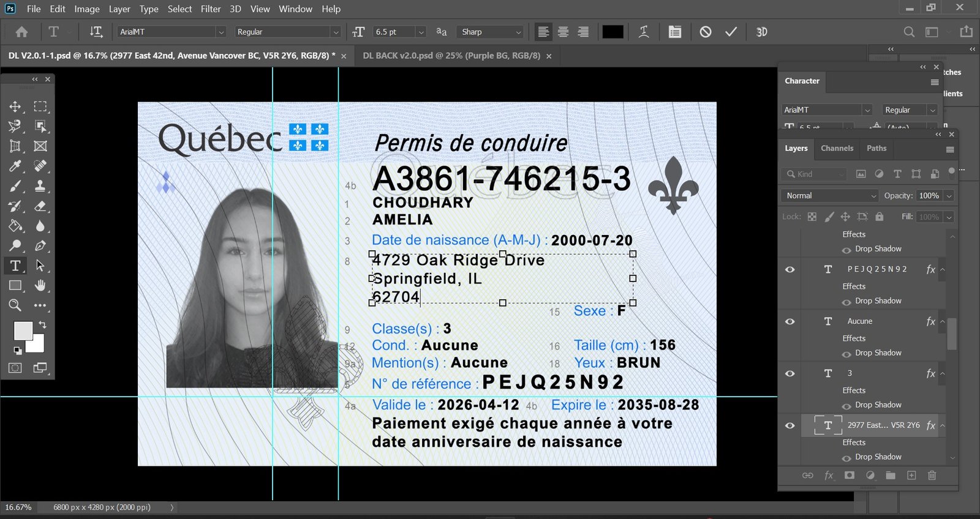Viewport: 980px width, 519px height.
Task: Select the Rectangle shape tool
Action: point(15,286)
